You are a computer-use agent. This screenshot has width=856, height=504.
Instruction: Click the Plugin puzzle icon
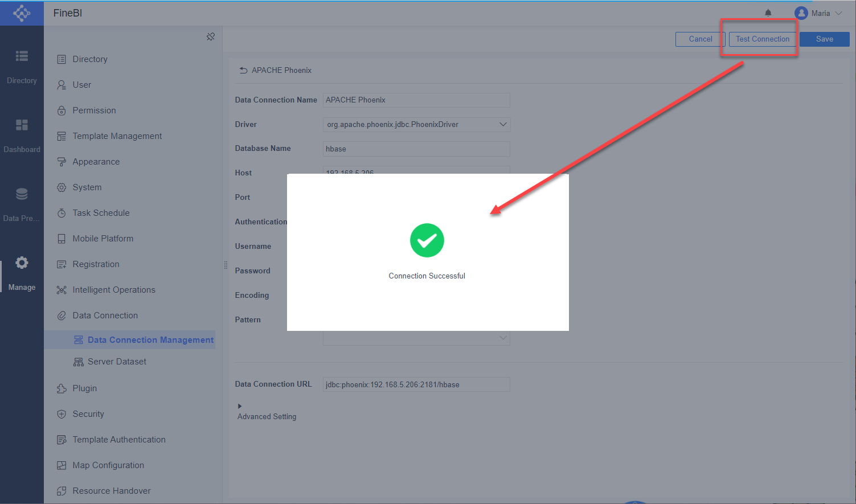(62, 388)
